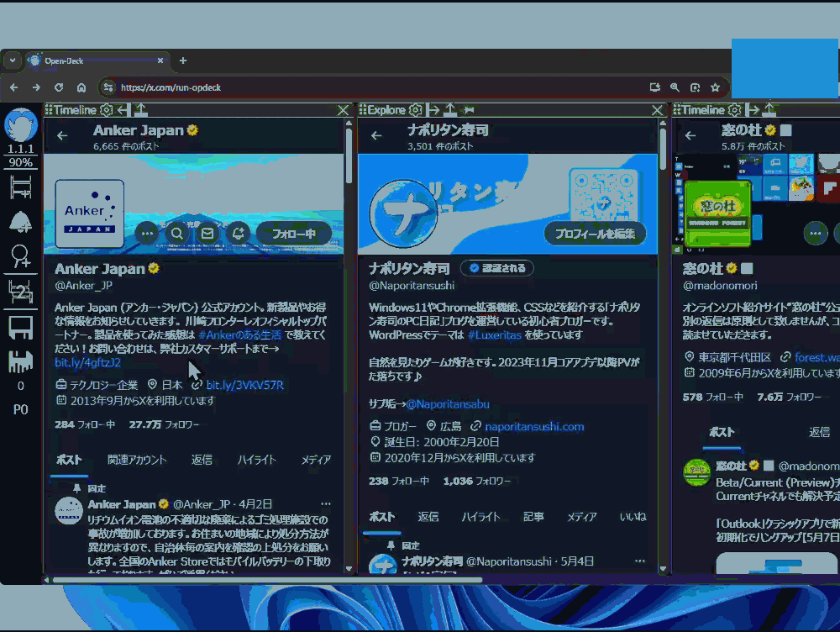Select いいね tab on ナポリタン寿司 profile

(633, 517)
